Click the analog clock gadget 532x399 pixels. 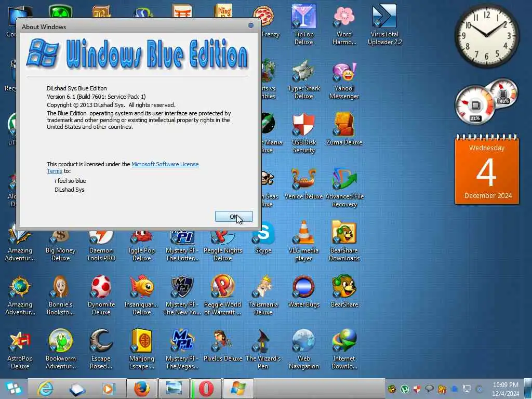(x=486, y=35)
